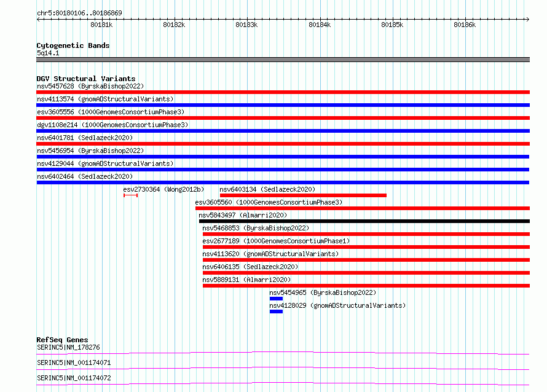Image resolution: width=547 pixels, height=392 pixels.
Task: Select the blue bar under nsv4129044
Action: point(283,170)
